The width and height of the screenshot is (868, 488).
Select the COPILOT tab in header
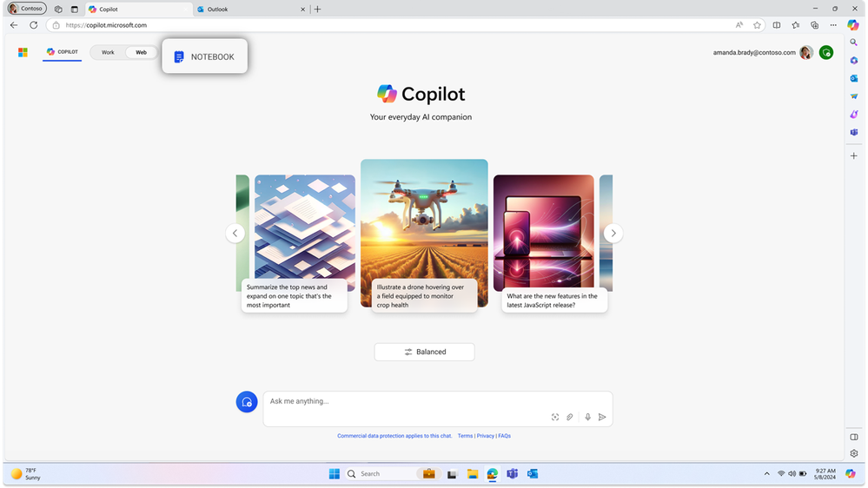point(62,52)
